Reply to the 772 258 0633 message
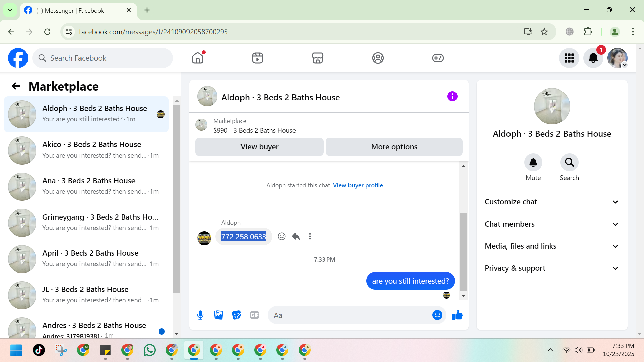Viewport: 644px width, 362px height. (296, 236)
